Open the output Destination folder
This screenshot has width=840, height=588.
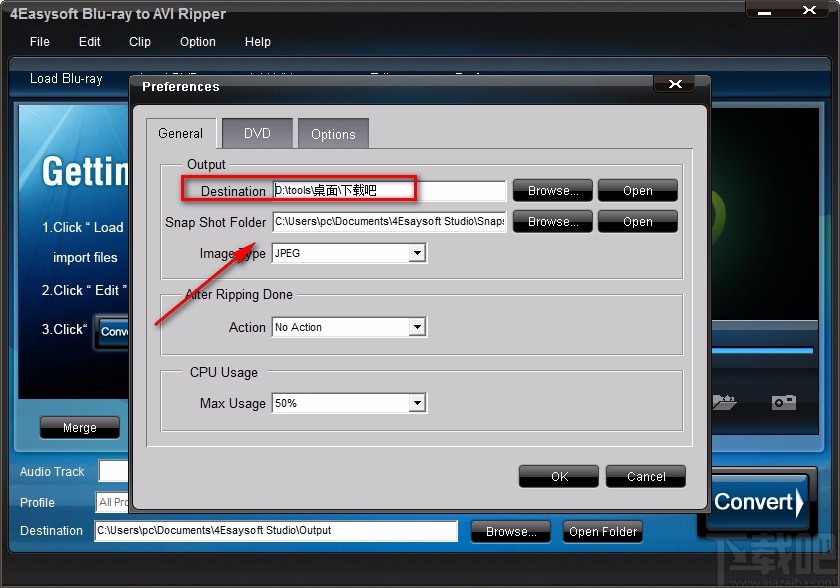click(x=638, y=191)
